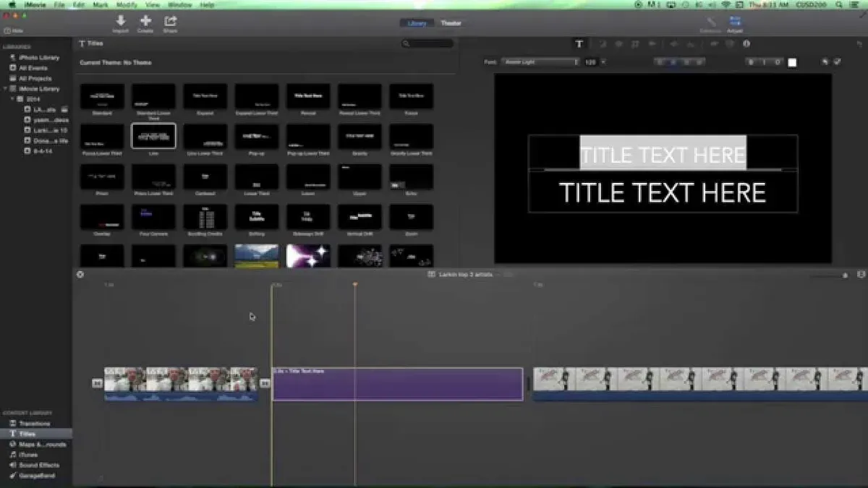Click the lower TITLE TEXT HERE line
Screen dimensions: 868x488
pos(663,192)
